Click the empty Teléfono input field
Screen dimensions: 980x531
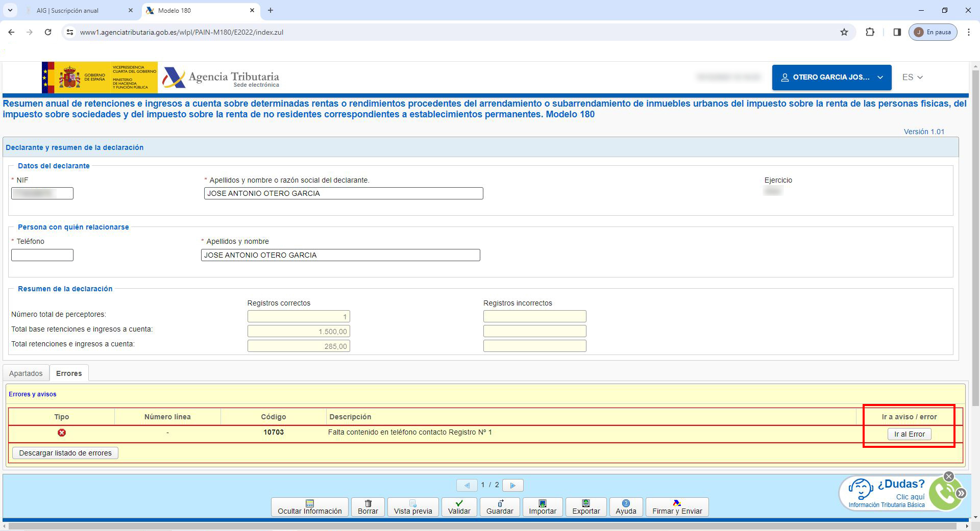pyautogui.click(x=42, y=255)
